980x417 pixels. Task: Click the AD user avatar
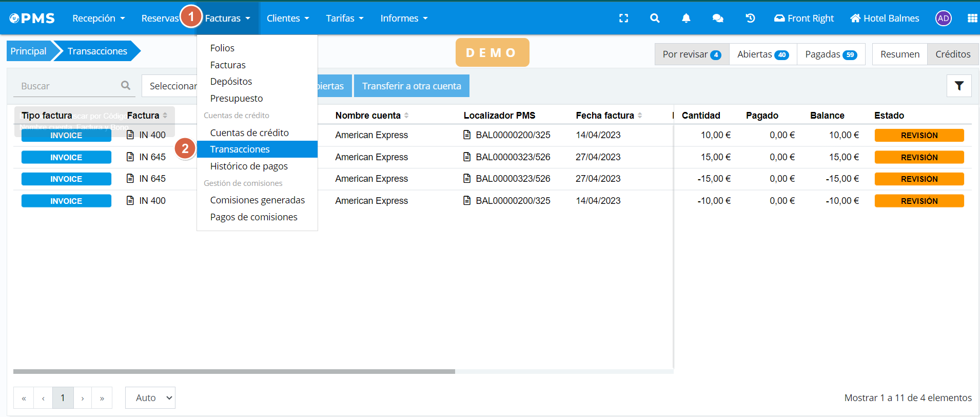coord(943,18)
